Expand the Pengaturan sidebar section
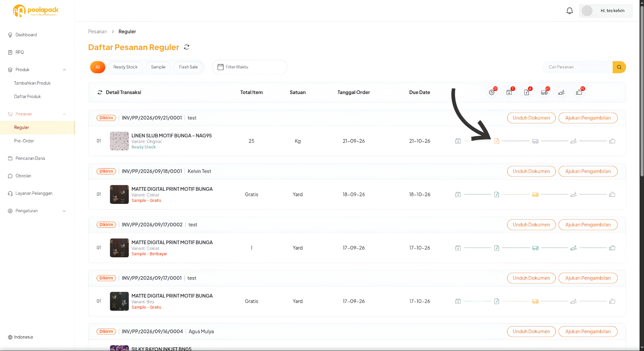 64,211
